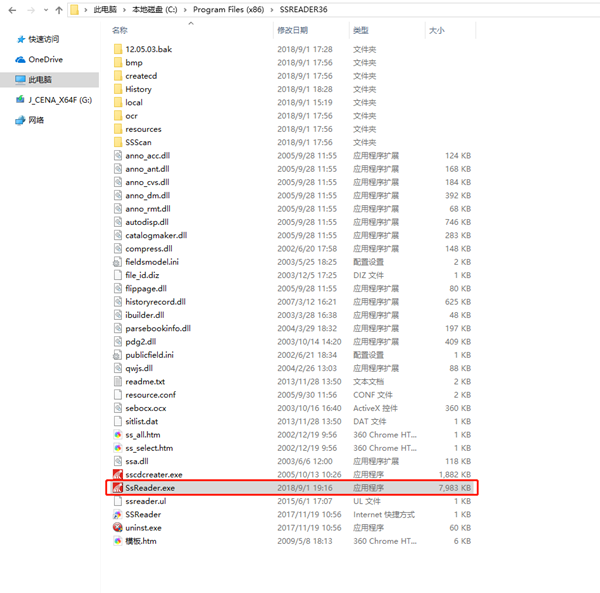The image size is (600, 593).
Task: Open 网络 in navigation pane
Action: coord(36,120)
